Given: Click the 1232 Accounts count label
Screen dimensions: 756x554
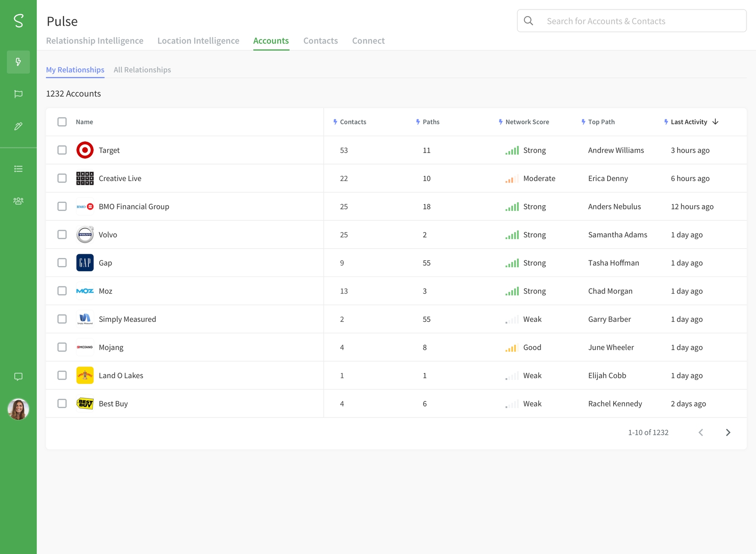Looking at the screenshot, I should point(73,94).
